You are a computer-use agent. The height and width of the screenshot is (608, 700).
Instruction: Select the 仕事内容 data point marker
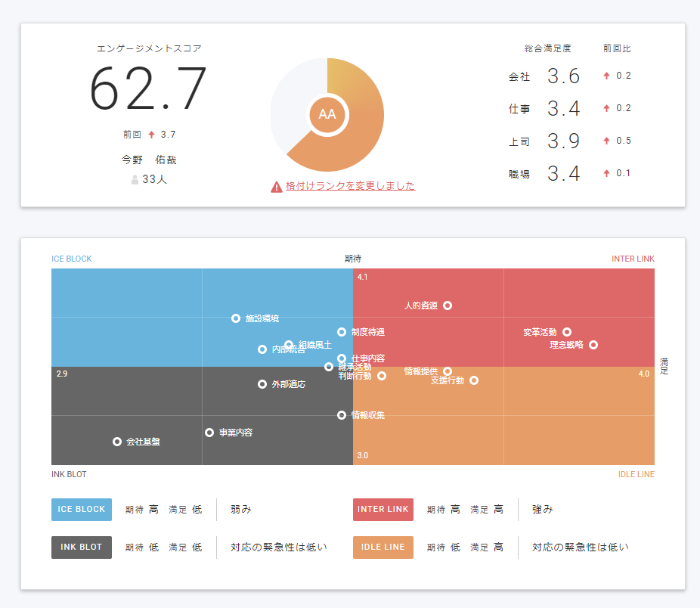[342, 358]
